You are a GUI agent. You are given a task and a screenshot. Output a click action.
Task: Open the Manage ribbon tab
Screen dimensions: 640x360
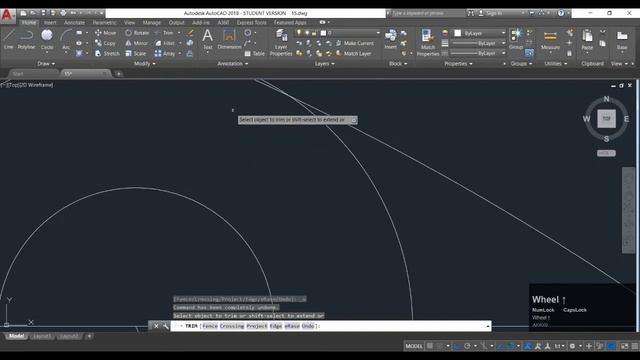(x=152, y=22)
